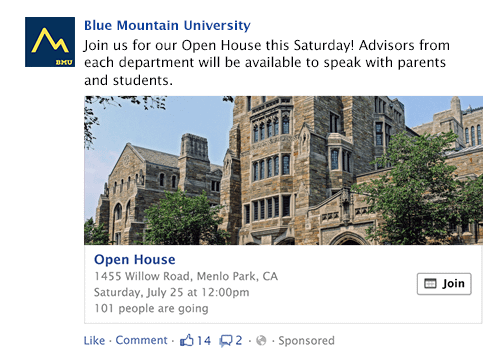497x362 pixels.
Task: Click the BMU mountain logo avatar
Action: tap(50, 42)
